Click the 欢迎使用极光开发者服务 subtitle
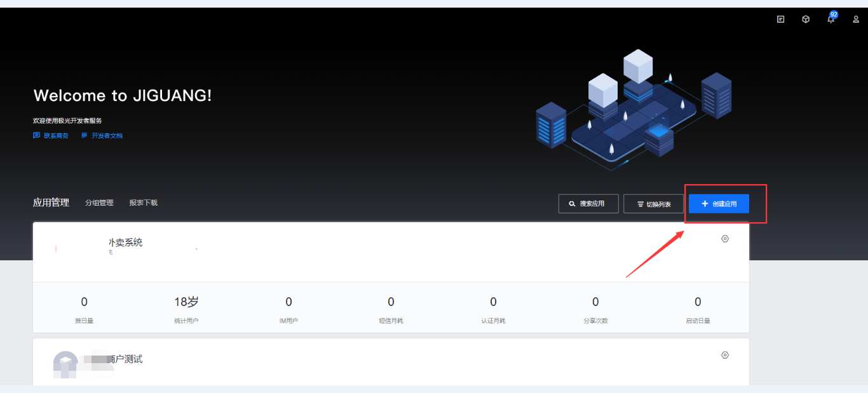Viewport: 868px width, 393px height. click(67, 121)
